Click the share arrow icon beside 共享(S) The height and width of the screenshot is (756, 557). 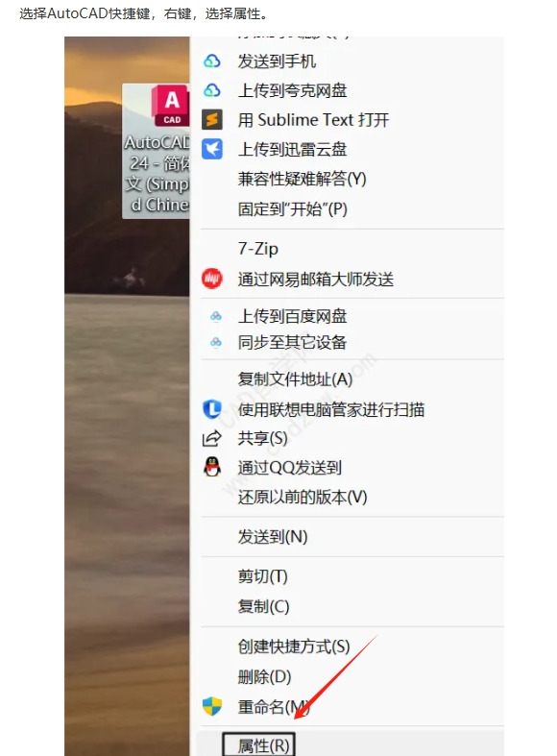211,438
